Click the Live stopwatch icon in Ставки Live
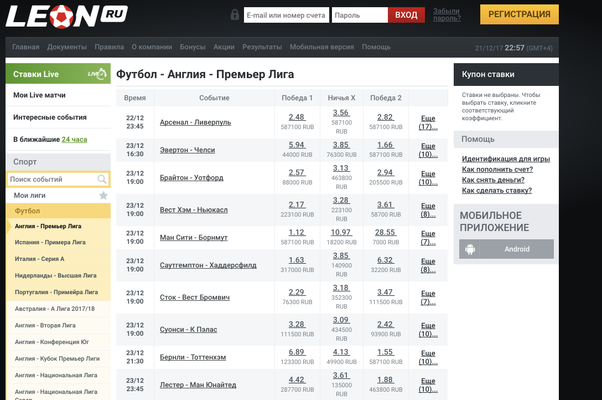Screen dimensions: 602x400 (x=96, y=73)
